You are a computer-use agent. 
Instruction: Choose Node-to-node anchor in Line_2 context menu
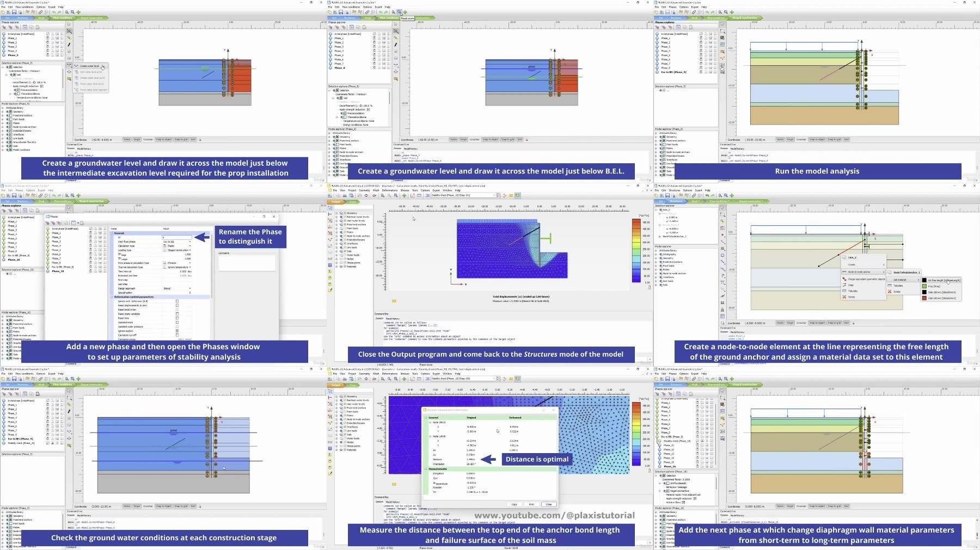click(863, 272)
